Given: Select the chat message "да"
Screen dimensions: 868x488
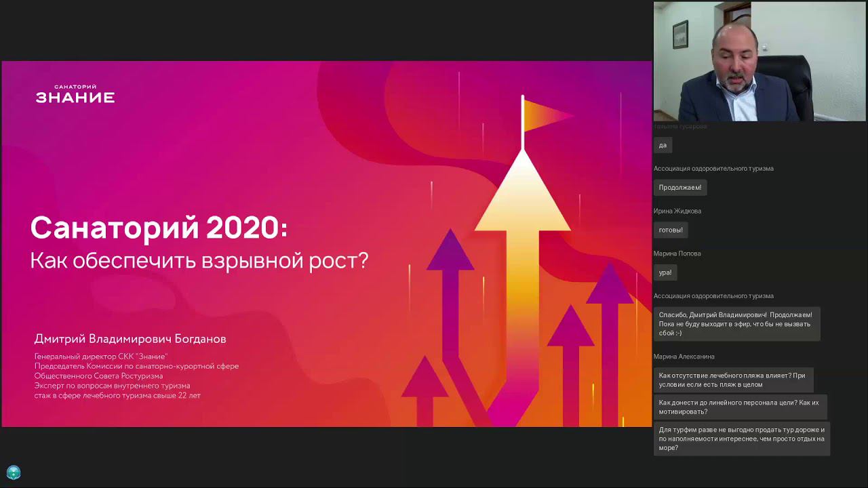Looking at the screenshot, I should click(x=663, y=145).
